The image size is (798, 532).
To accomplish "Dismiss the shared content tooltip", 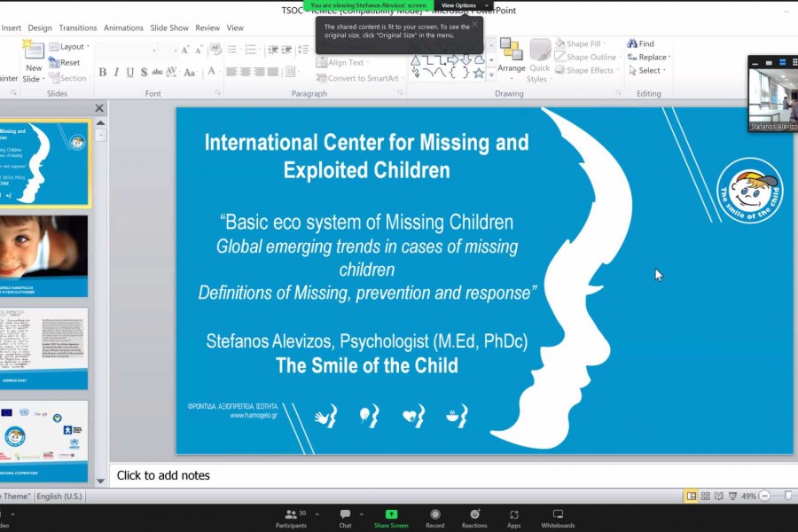I will point(475,24).
